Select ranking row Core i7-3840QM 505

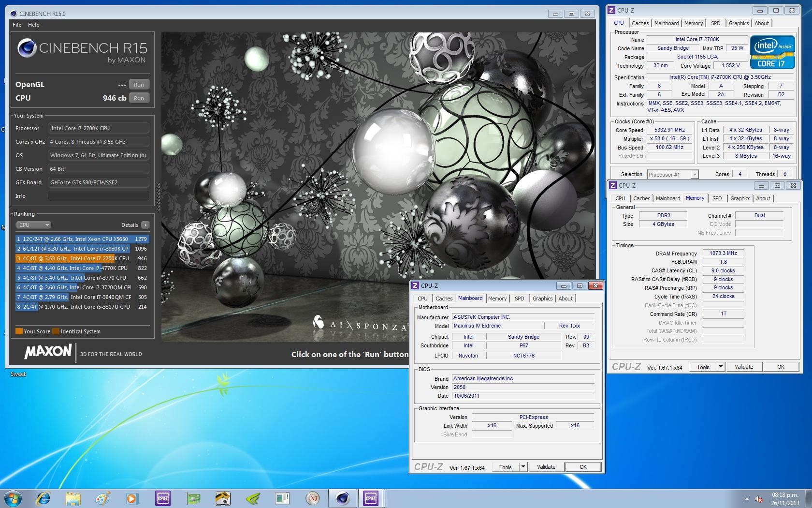[x=82, y=297]
